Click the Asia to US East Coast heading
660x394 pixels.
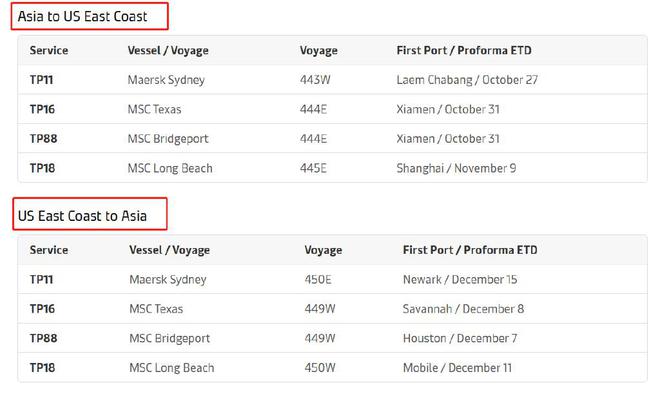pyautogui.click(x=82, y=16)
